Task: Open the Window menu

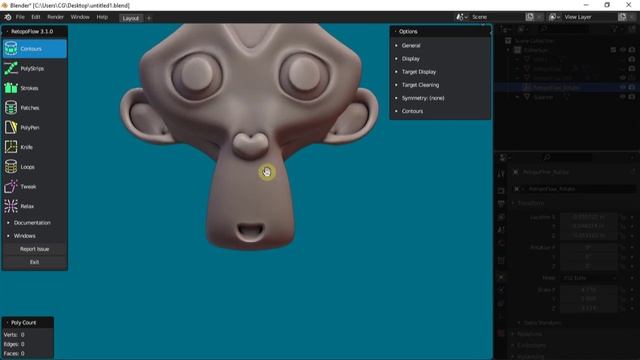Action: (x=80, y=17)
